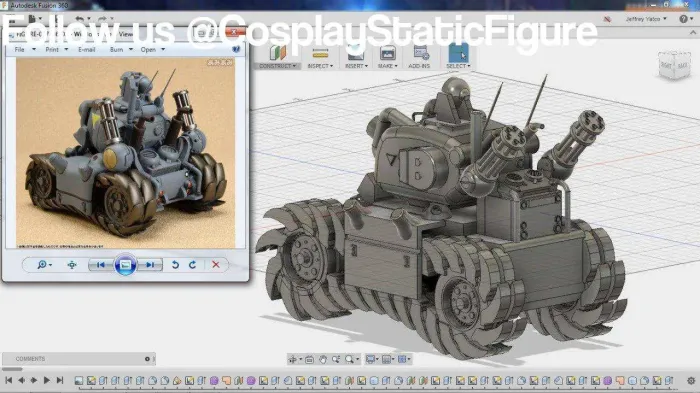Click E-mail in the Photo Viewer toolbar
The height and width of the screenshot is (393, 700).
87,50
